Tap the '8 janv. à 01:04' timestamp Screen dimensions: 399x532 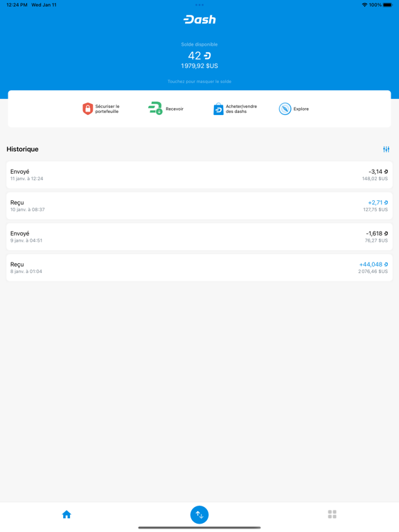coord(26,271)
